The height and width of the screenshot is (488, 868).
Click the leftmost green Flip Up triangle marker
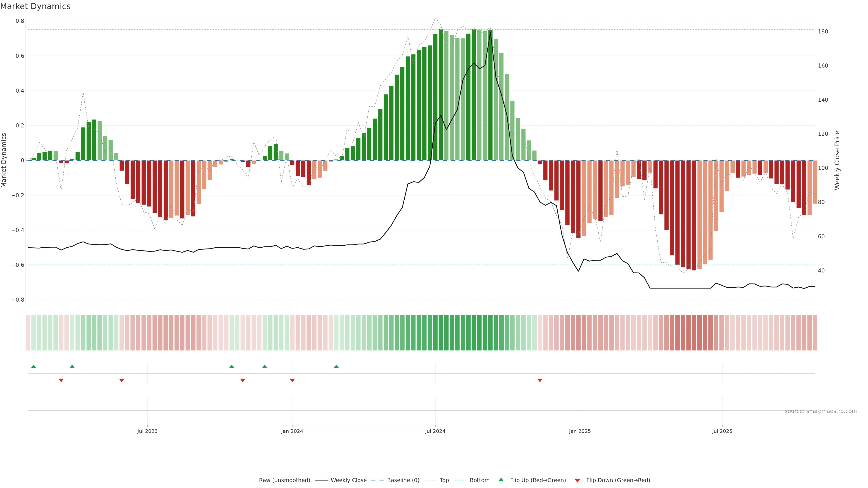pos(33,366)
